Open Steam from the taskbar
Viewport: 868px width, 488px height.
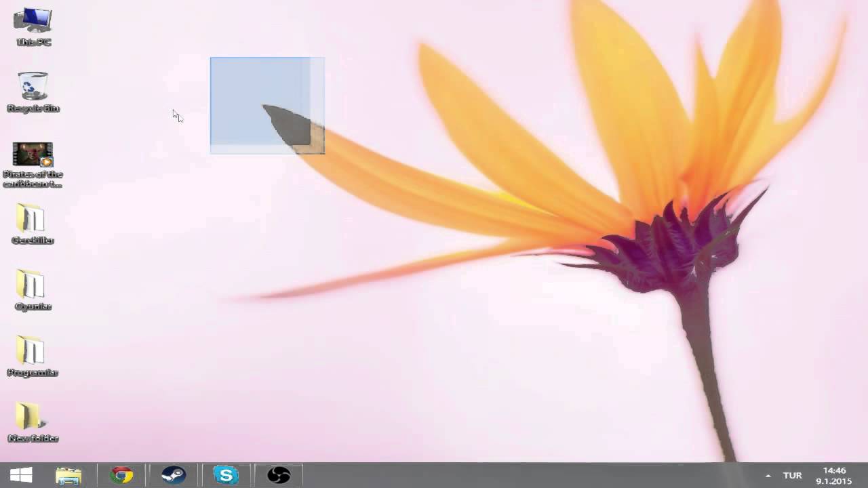coord(174,475)
